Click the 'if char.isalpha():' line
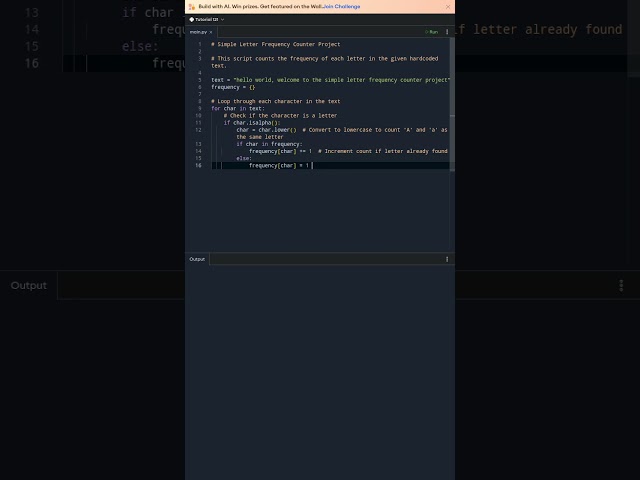640x480 pixels. point(252,123)
